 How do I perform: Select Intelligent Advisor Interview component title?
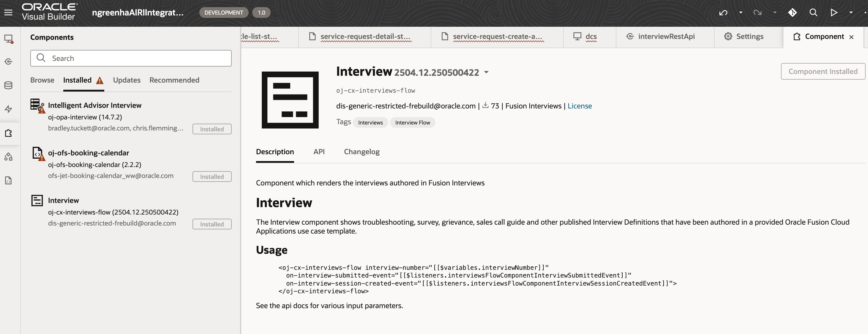(95, 105)
